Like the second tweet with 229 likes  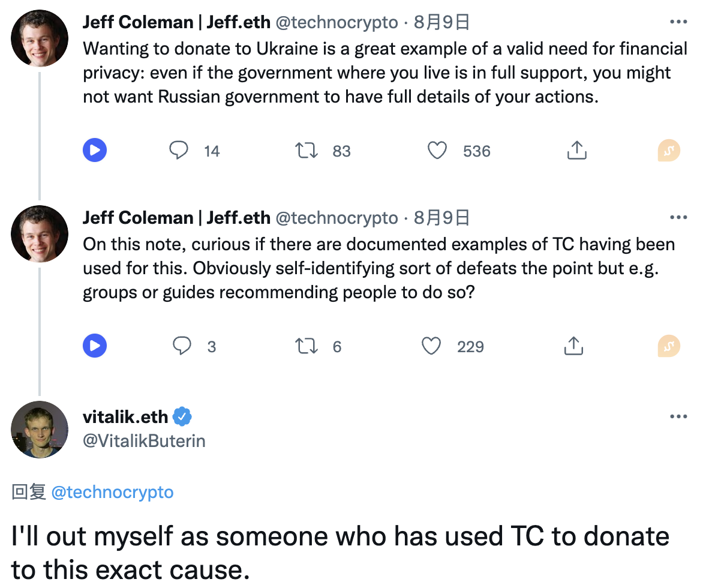point(431,346)
